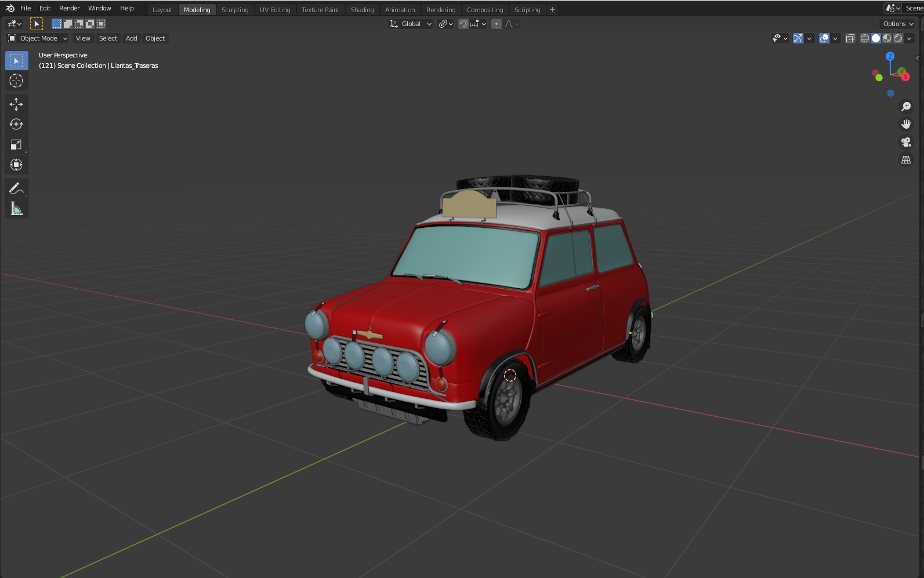Viewport: 924px width, 578px height.
Task: Open the Render menu
Action: pyautogui.click(x=69, y=8)
